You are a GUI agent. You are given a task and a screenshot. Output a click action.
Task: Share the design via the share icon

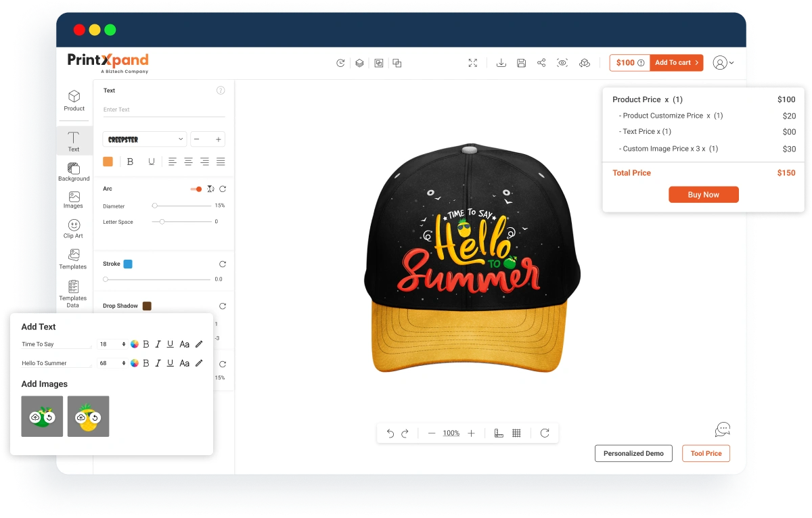coord(541,63)
